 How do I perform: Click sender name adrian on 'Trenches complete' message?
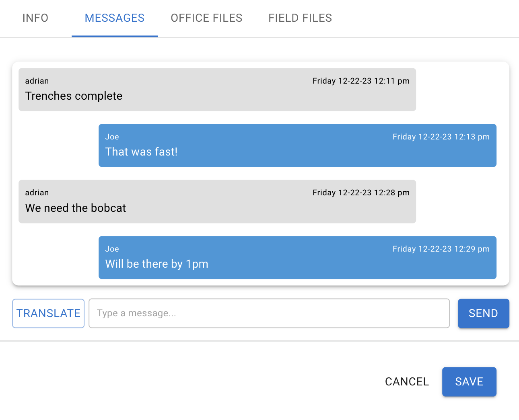tap(37, 81)
